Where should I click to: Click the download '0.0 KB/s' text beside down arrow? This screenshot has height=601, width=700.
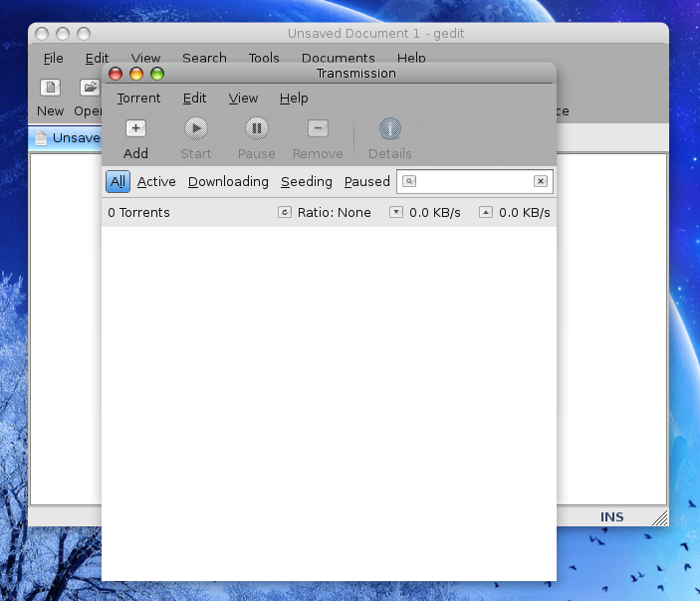pos(435,212)
